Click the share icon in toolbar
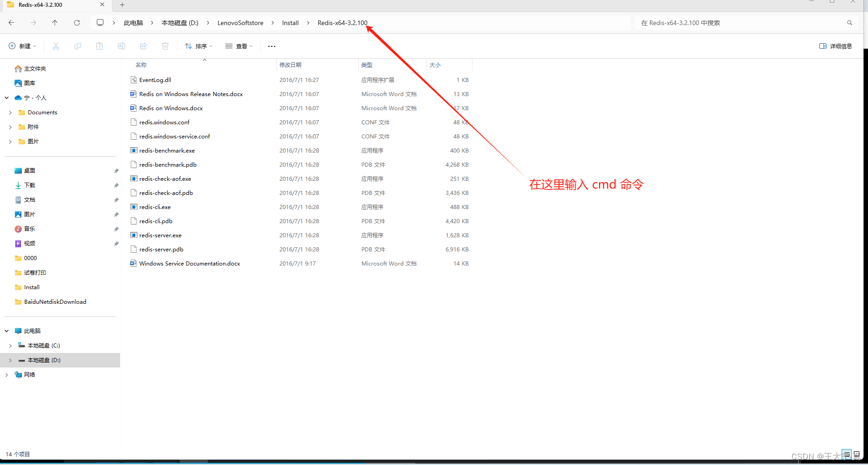Image resolution: width=868 pixels, height=465 pixels. (x=143, y=46)
